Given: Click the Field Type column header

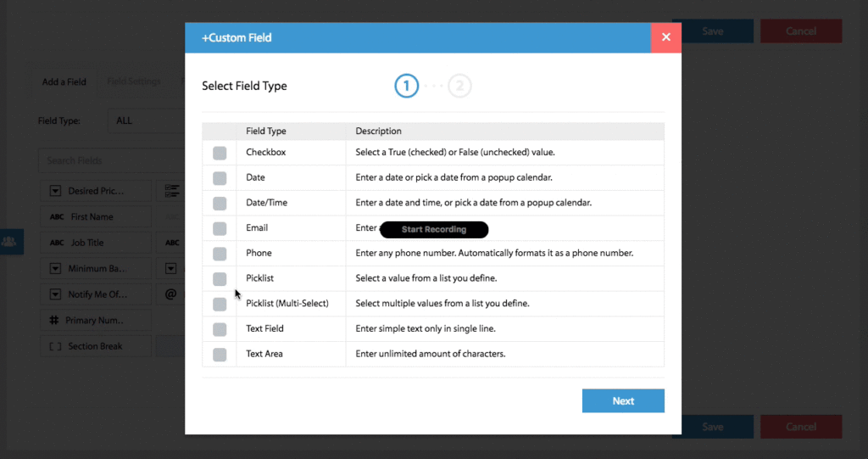Looking at the screenshot, I should point(266,132).
